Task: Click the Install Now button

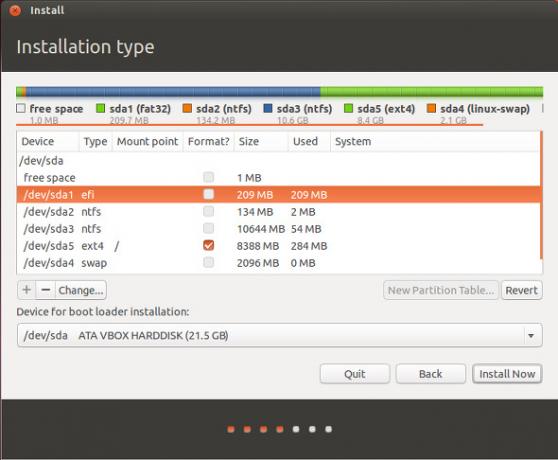Action: tap(507, 374)
